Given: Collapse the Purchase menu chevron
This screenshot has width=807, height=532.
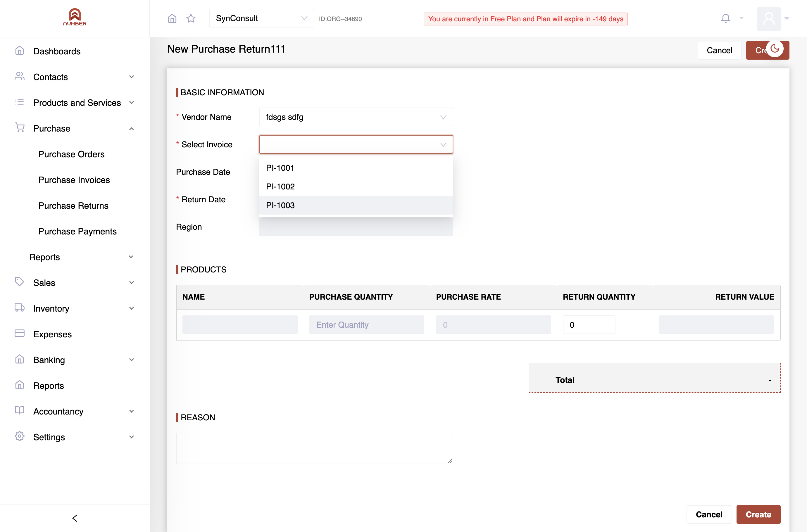Looking at the screenshot, I should 131,129.
